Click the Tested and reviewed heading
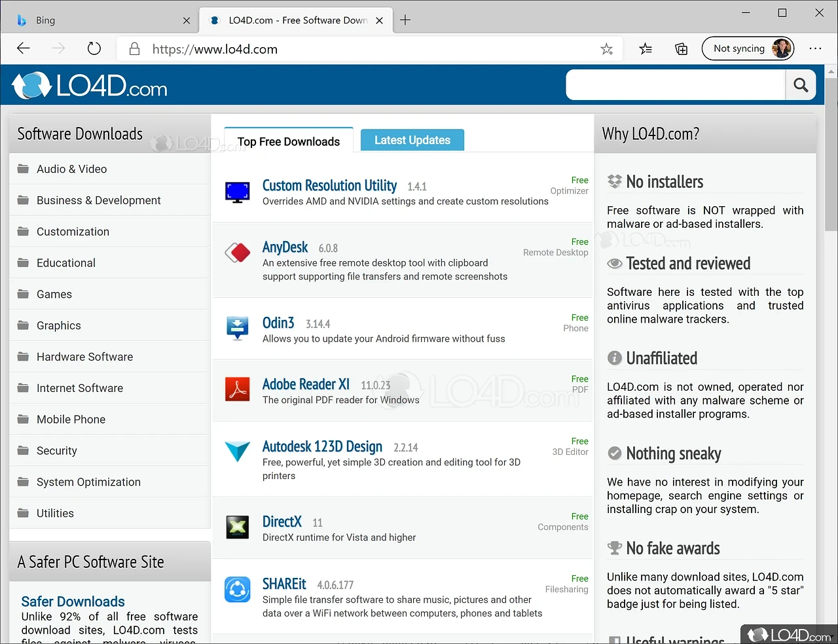The height and width of the screenshot is (644, 838). coord(688,264)
